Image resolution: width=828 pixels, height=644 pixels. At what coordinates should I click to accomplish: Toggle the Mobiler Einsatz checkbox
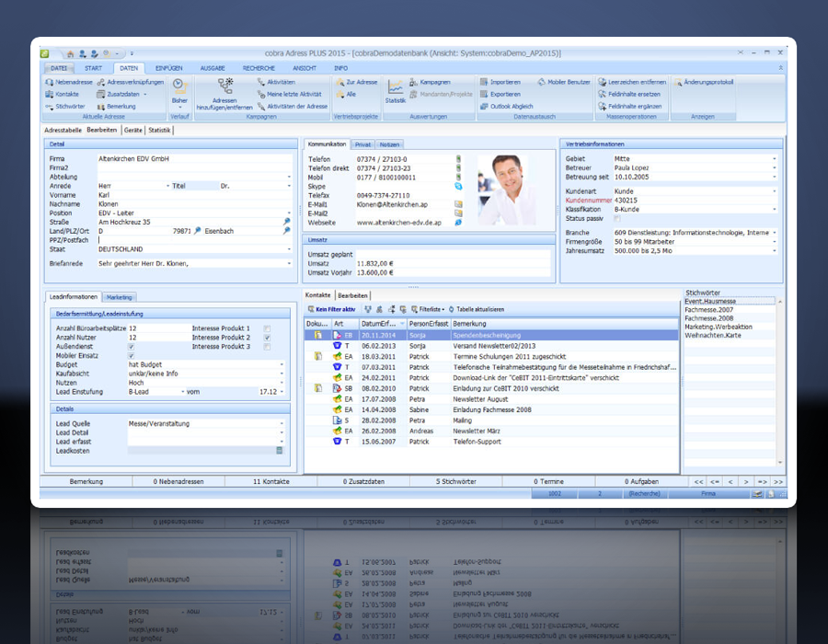(131, 356)
